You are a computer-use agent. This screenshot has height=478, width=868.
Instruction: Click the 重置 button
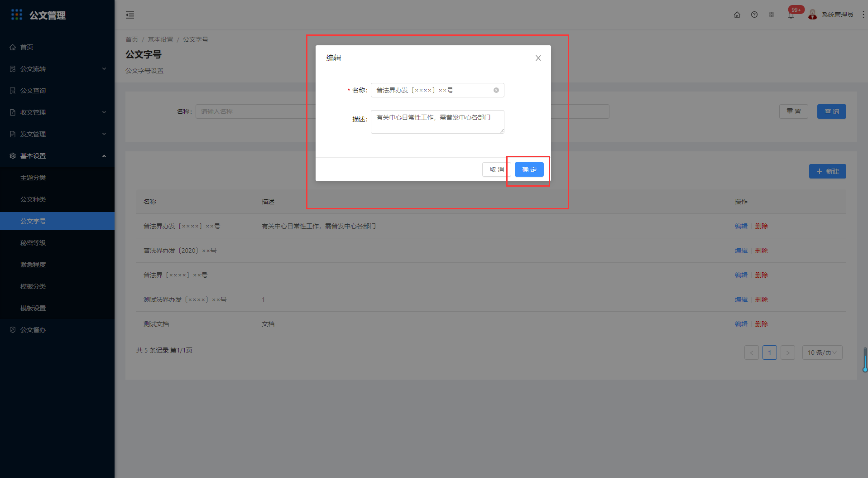[794, 111]
